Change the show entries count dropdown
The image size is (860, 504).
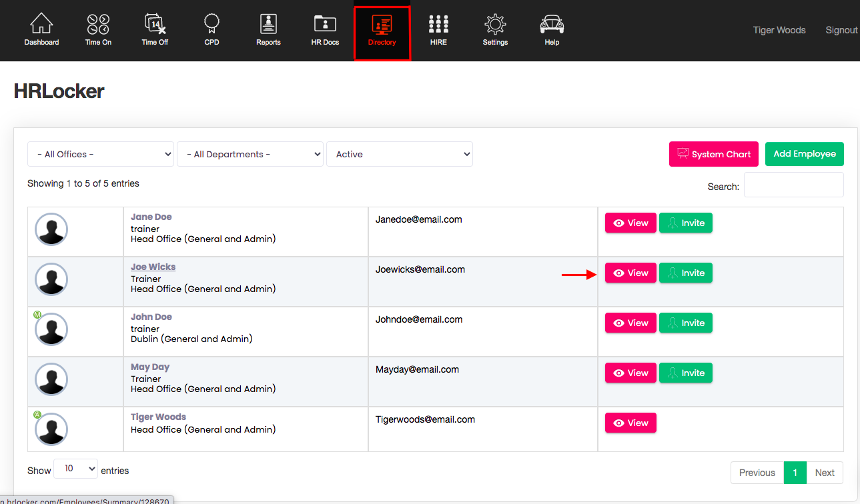[75, 469]
